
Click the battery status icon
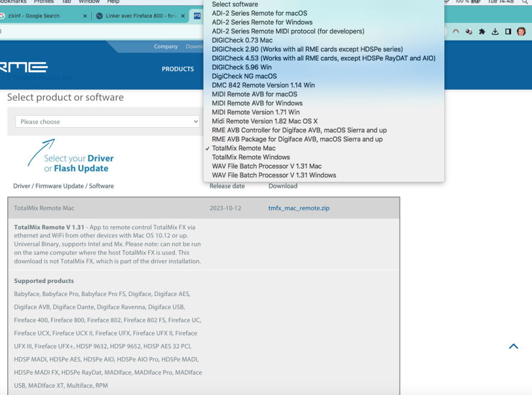tap(476, 2)
